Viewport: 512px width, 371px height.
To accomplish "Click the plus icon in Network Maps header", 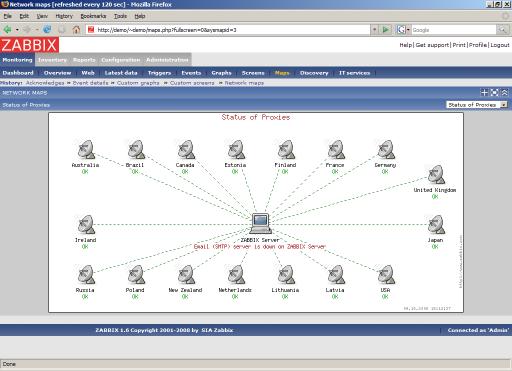I will (485, 93).
